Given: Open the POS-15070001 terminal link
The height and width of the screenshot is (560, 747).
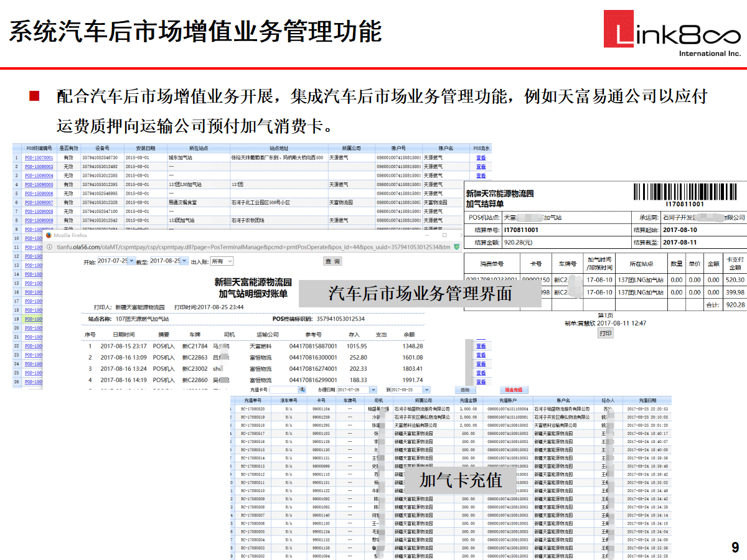Looking at the screenshot, I should point(39,158).
